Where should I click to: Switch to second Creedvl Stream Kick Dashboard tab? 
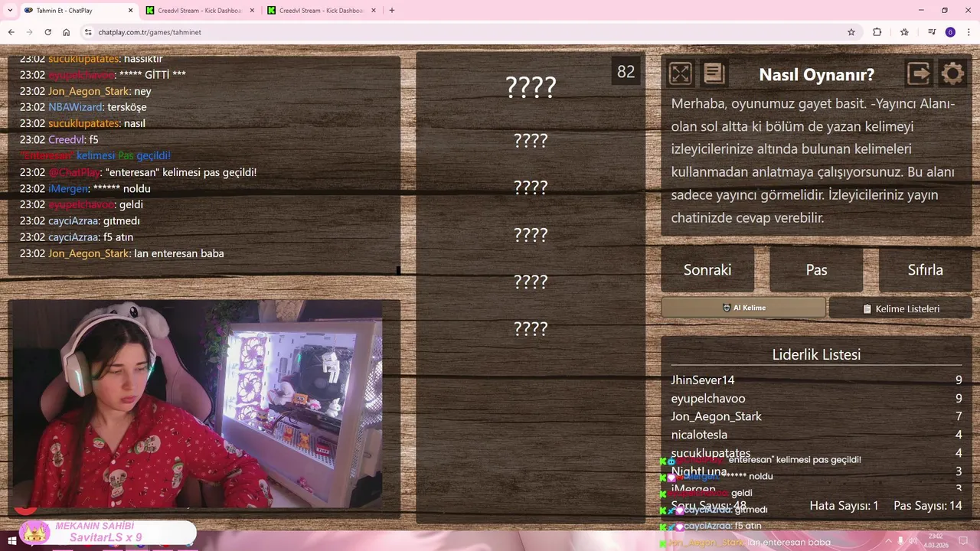pyautogui.click(x=321, y=10)
